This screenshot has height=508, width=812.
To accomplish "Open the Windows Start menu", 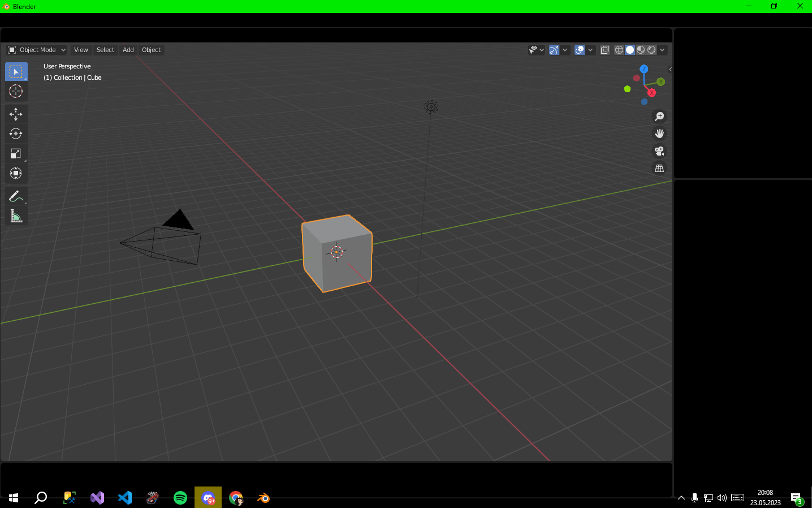I will click(x=14, y=498).
